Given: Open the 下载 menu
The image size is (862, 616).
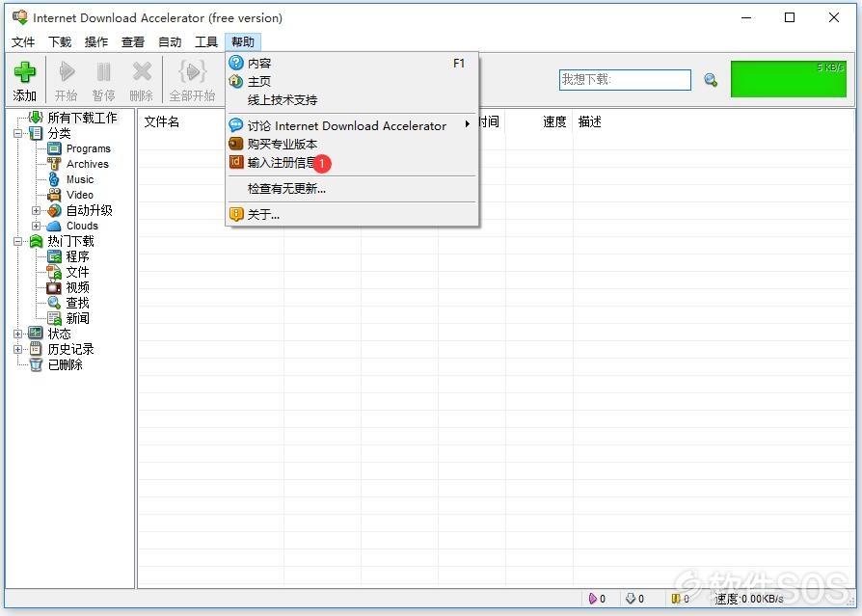Looking at the screenshot, I should click(60, 41).
